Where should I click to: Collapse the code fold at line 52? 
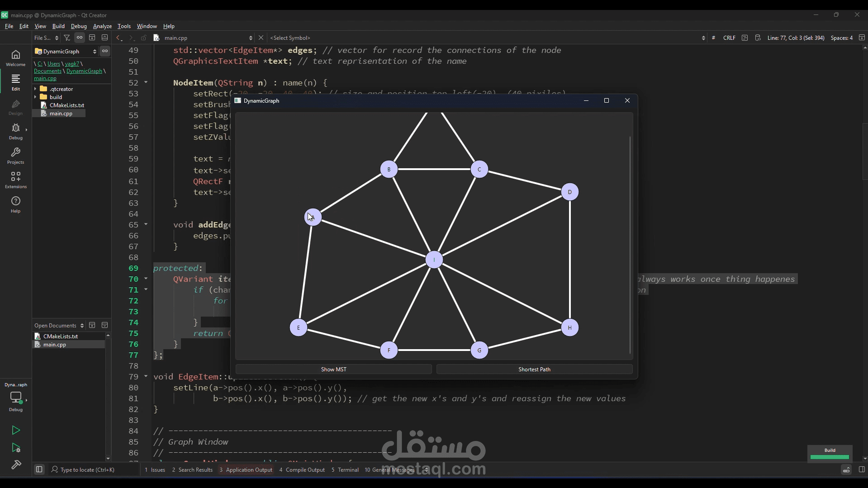click(x=146, y=82)
